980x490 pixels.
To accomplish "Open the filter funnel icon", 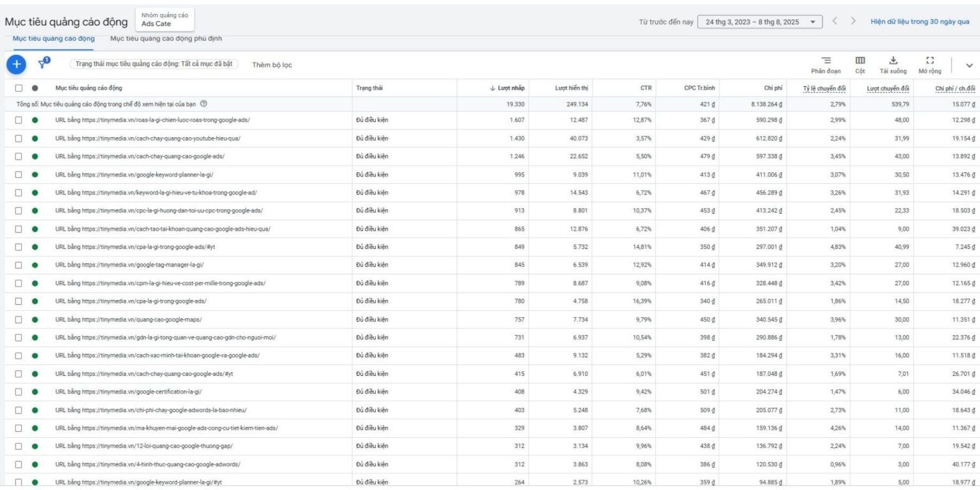I will click(x=43, y=63).
